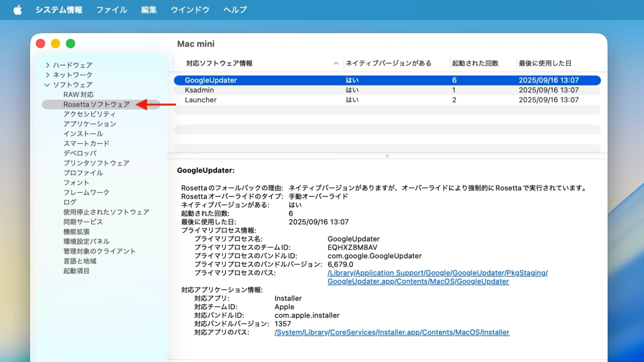644x362 pixels.
Task: Select アプリケーション in the sidebar
Action: coord(90,124)
